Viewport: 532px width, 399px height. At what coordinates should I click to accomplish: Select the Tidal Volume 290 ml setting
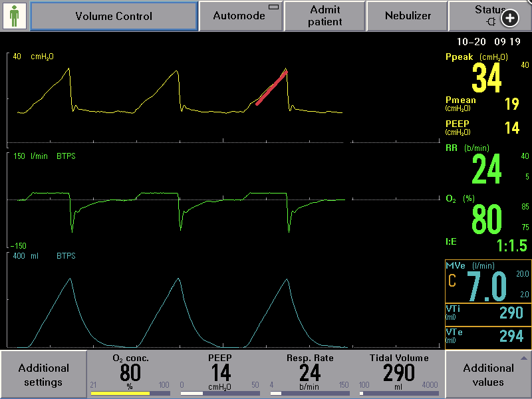pos(399,372)
